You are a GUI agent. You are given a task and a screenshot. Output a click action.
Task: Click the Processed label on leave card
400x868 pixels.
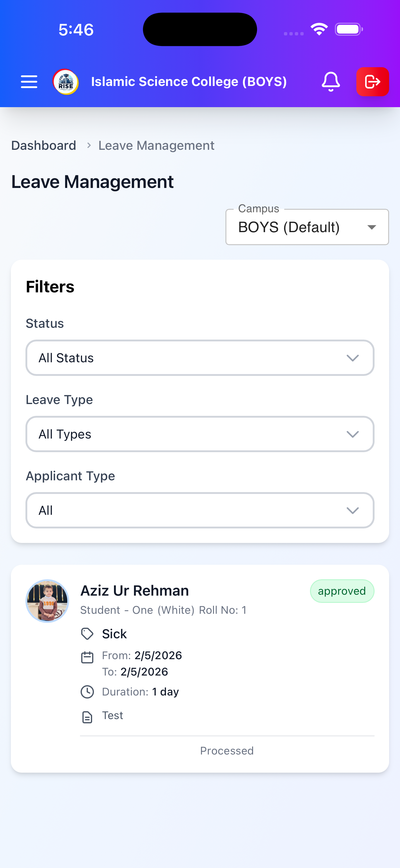227,751
